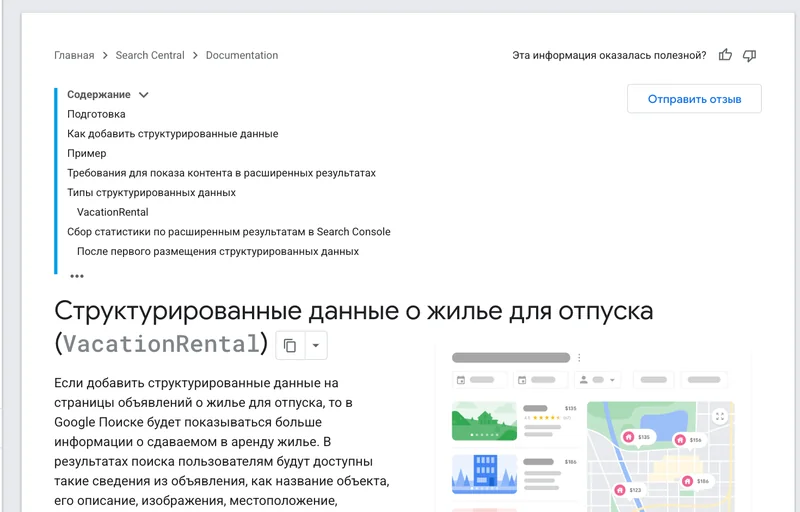Select VacationRental contents entry

pyautogui.click(x=113, y=212)
